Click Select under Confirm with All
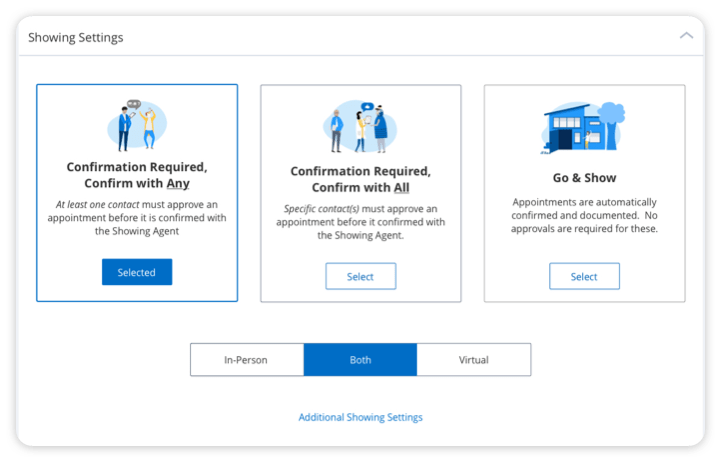This screenshot has width=721, height=462. 360,276
